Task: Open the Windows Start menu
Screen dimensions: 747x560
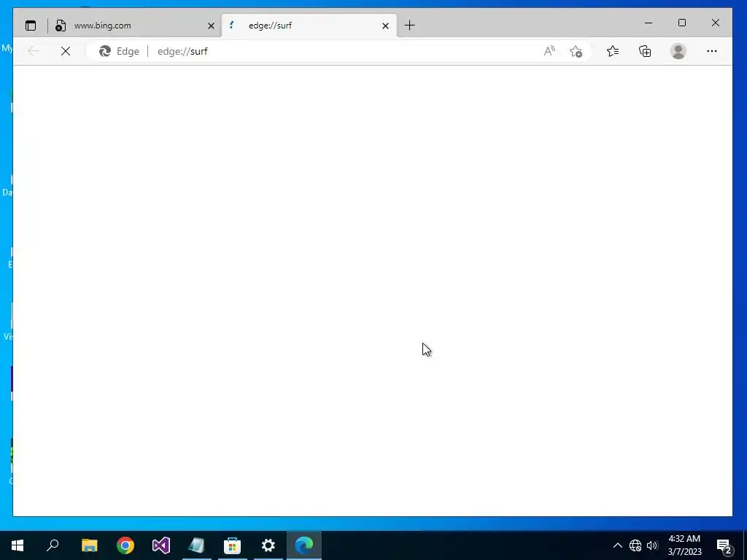Action: coord(18,545)
